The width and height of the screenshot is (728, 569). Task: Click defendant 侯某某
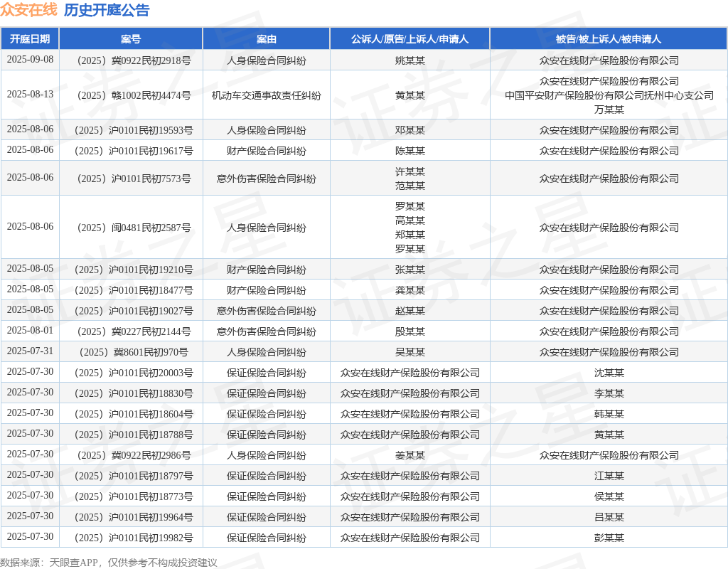[x=609, y=496]
